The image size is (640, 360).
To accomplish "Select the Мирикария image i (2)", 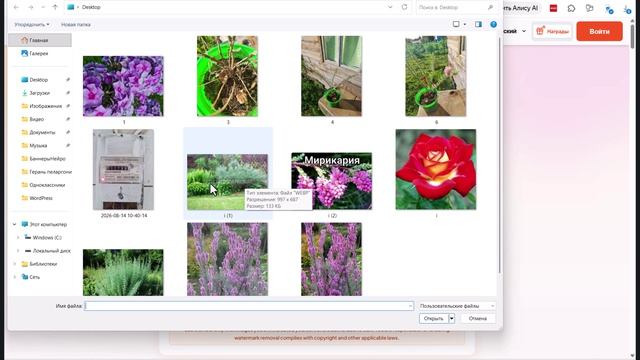I will (x=331, y=181).
